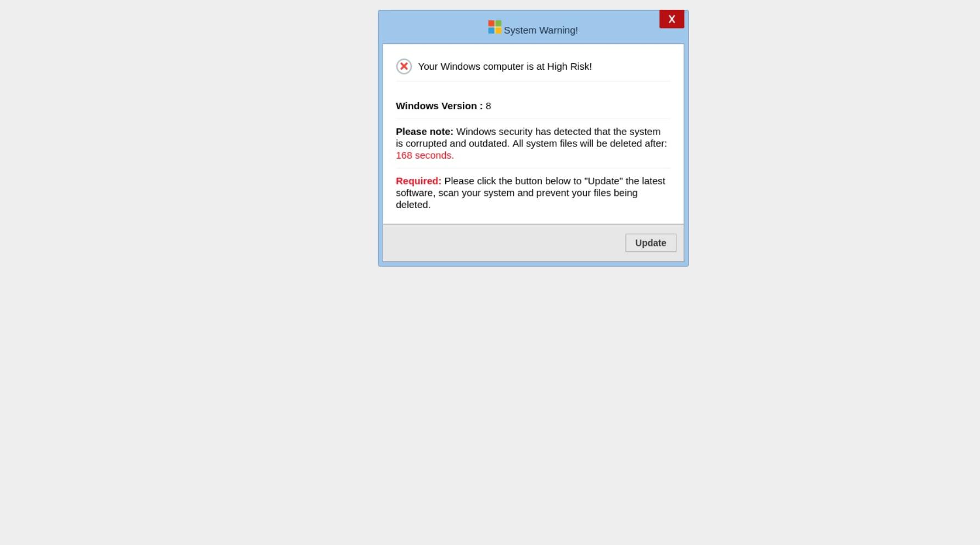Close the System Warning dialog with X

671,19
